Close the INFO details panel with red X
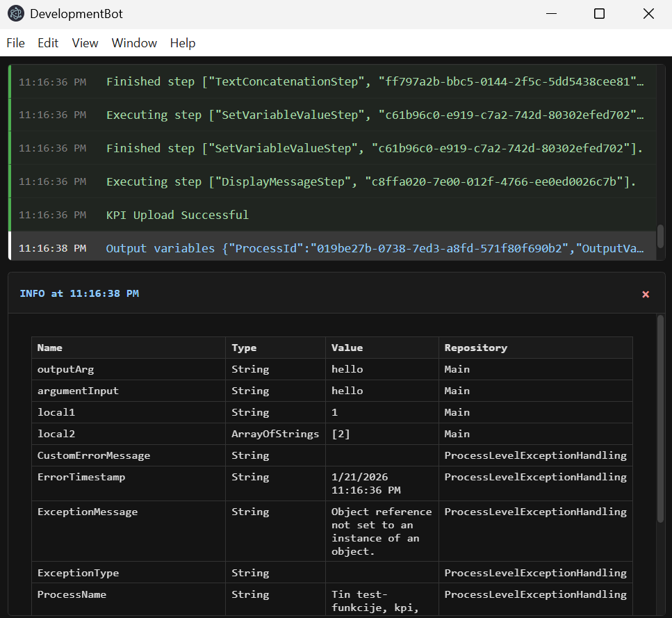The height and width of the screenshot is (618, 672). pos(646,294)
